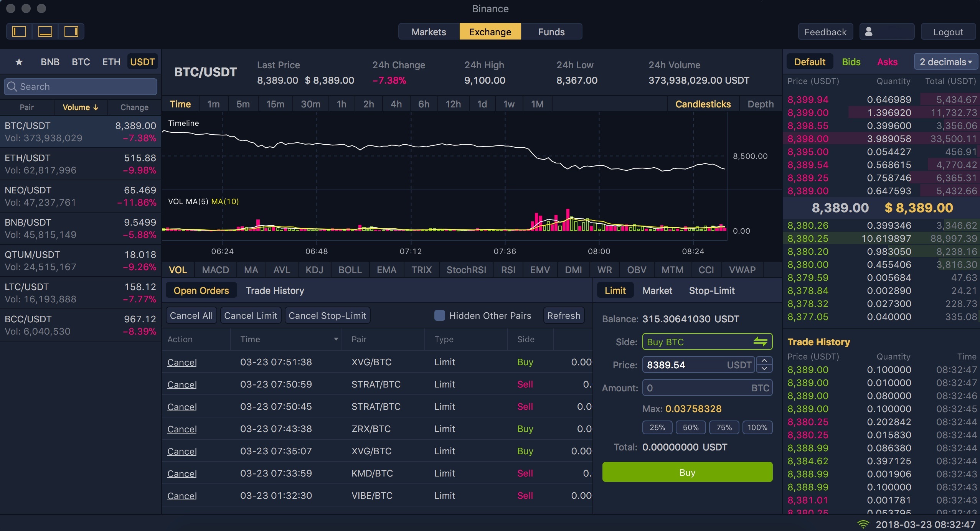Screen dimensions: 980x531
Task: Switch chart to Candlesticks view
Action: 703,104
